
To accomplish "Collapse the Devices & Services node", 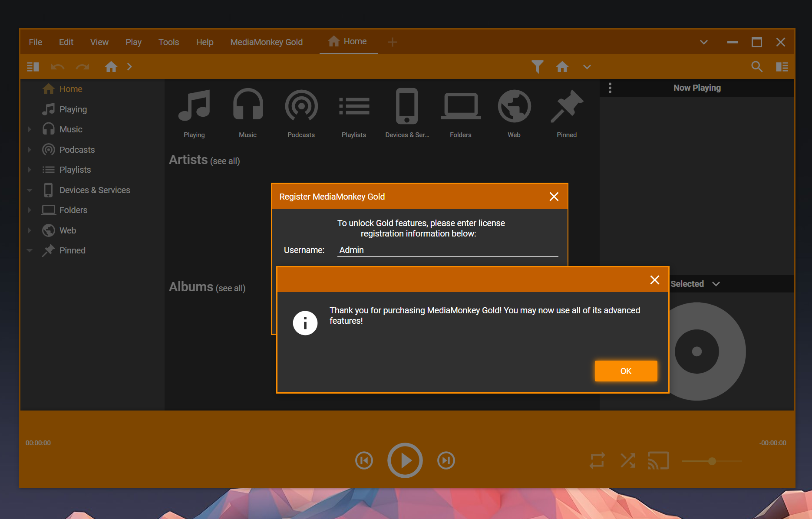I will tap(29, 190).
